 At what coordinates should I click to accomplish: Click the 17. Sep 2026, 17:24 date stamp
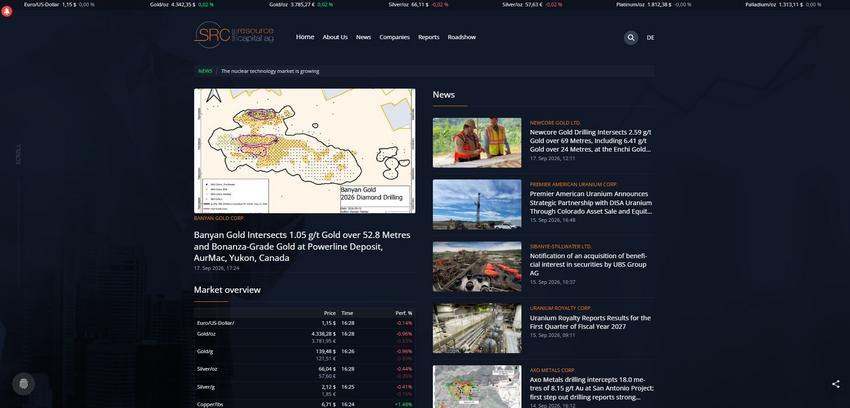tap(216, 268)
